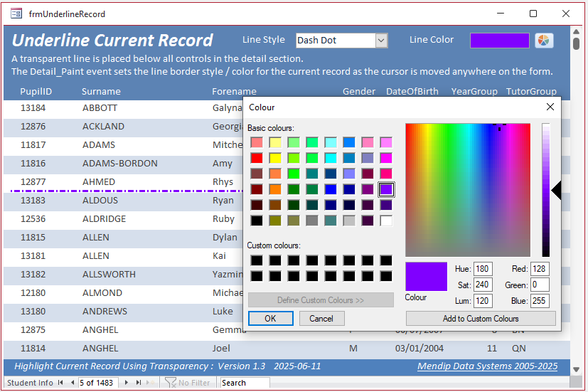
Task: Click the vertical scrollbar down arrow
Action: (577, 369)
